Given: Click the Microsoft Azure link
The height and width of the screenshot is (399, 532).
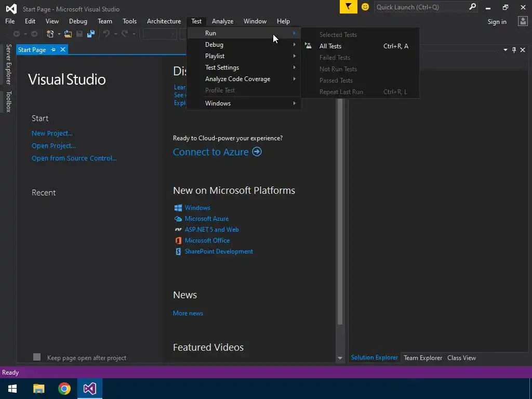Looking at the screenshot, I should pos(207,219).
